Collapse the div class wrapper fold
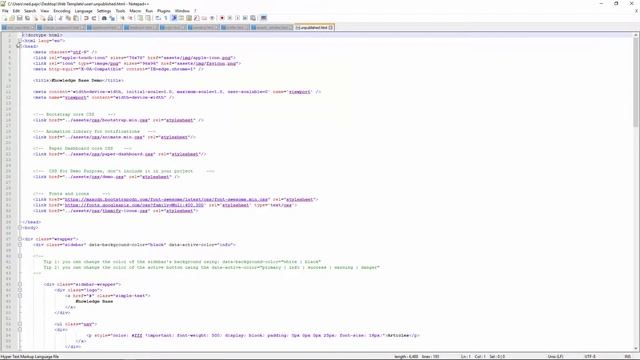This screenshot has width=640, height=360. coord(20,239)
